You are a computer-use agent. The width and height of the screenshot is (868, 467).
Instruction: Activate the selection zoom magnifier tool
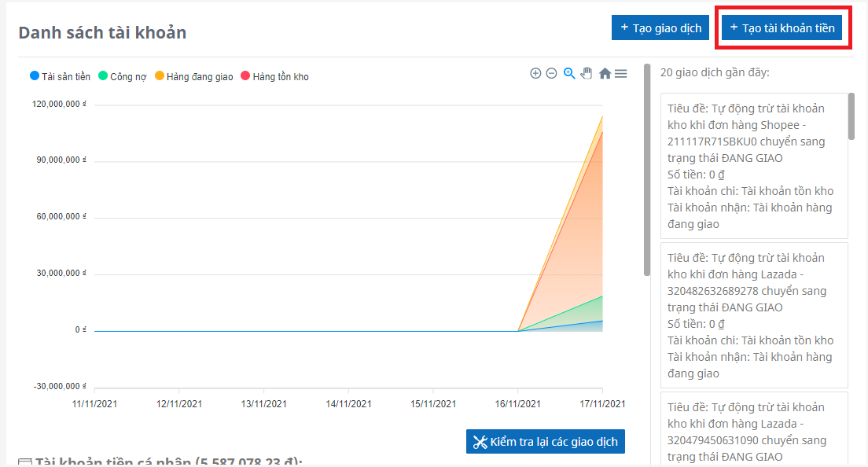pyautogui.click(x=569, y=73)
